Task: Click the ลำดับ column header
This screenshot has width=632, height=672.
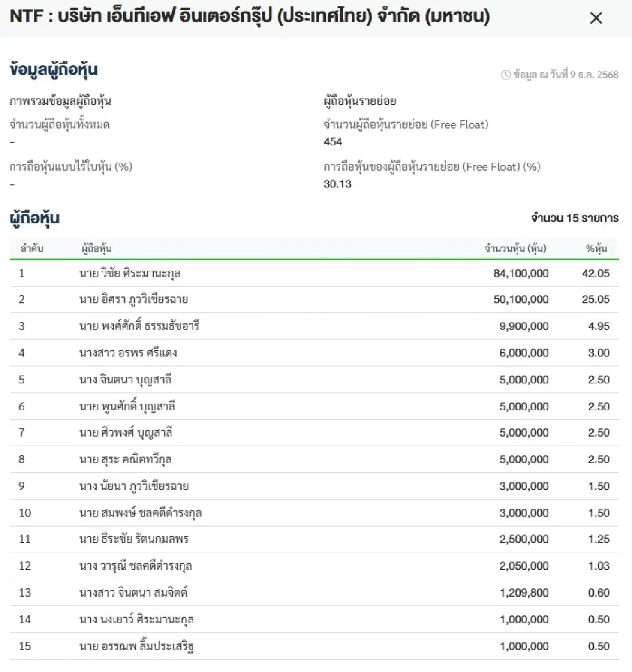Action: [x=32, y=249]
